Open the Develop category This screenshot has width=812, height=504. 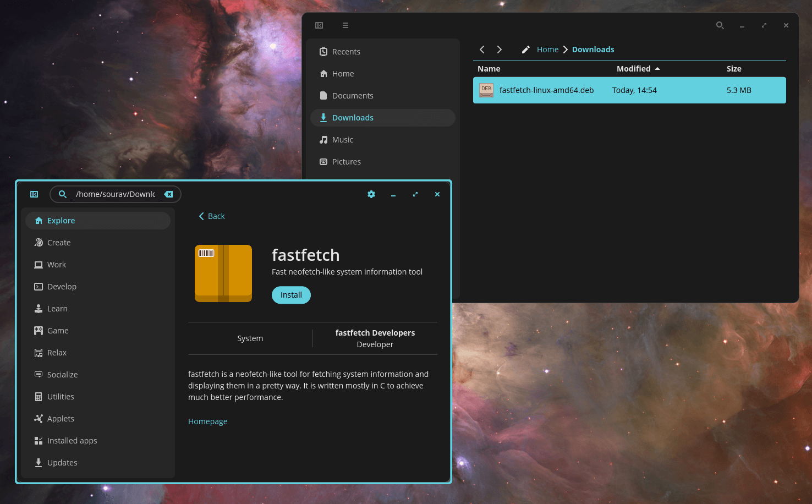[62, 287]
